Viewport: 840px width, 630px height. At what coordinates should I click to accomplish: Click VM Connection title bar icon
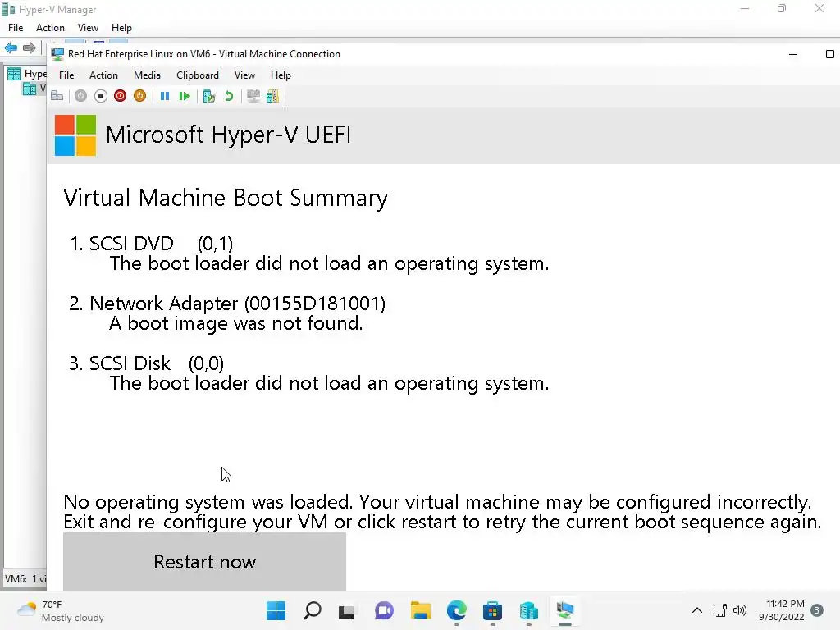tap(57, 54)
